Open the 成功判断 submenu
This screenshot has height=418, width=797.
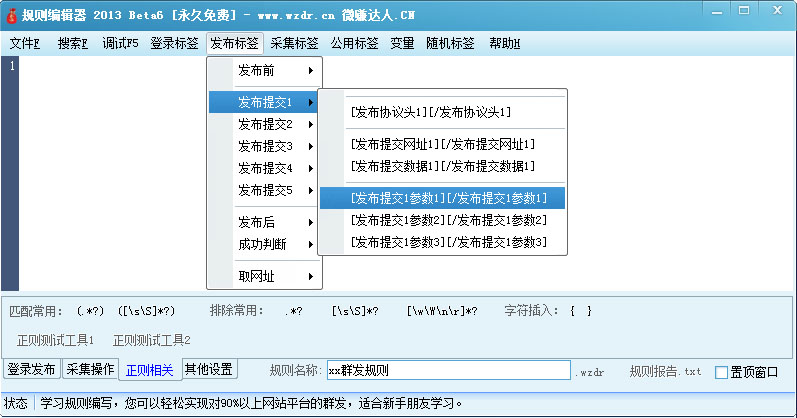263,244
